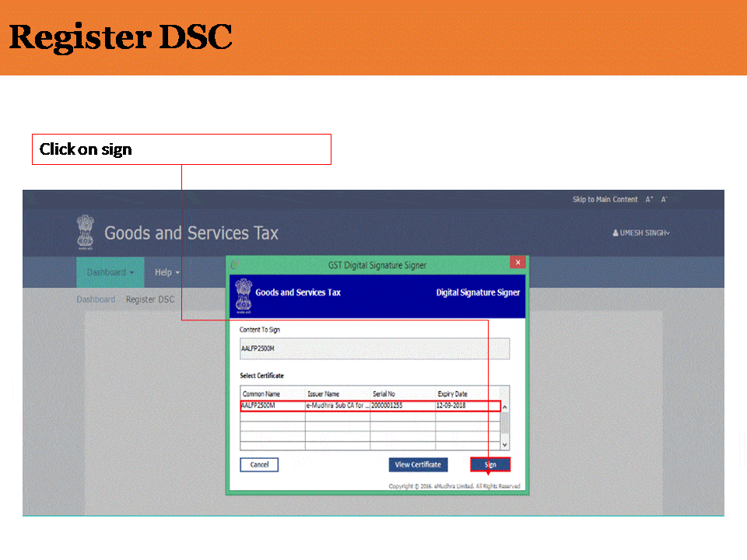Click the View Certificate button

tap(418, 464)
